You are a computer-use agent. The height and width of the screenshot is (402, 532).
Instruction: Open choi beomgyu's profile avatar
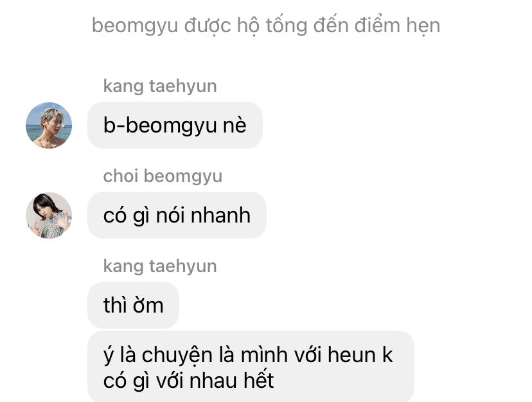click(x=49, y=215)
